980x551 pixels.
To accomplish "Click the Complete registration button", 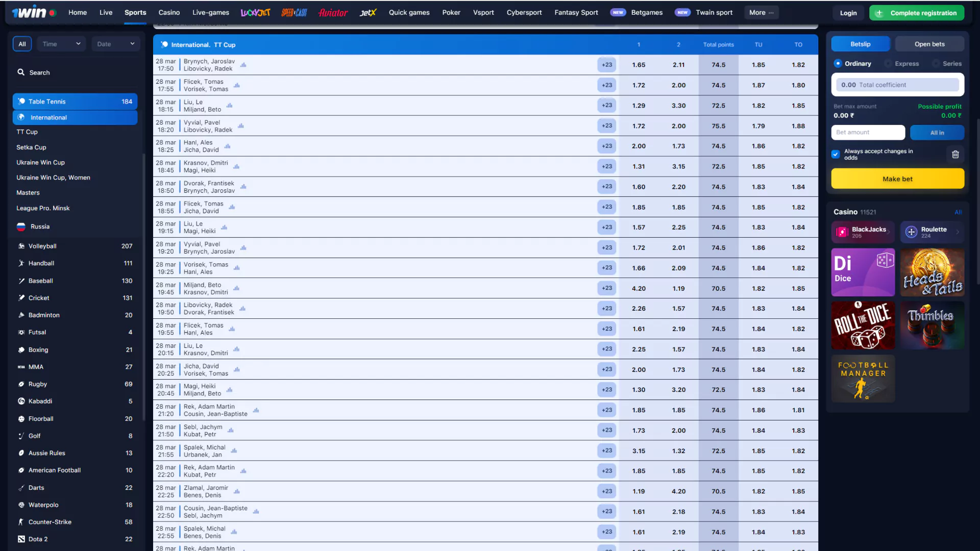I will [x=917, y=13].
